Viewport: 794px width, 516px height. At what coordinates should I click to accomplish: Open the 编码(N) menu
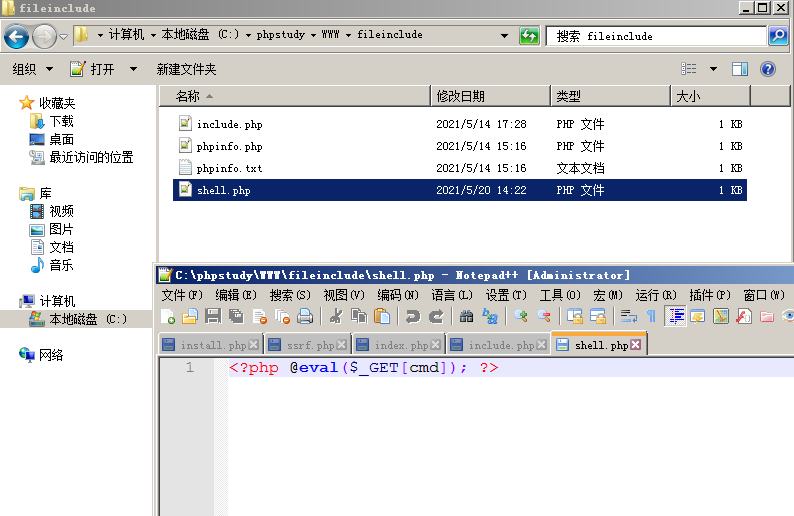tap(398, 295)
